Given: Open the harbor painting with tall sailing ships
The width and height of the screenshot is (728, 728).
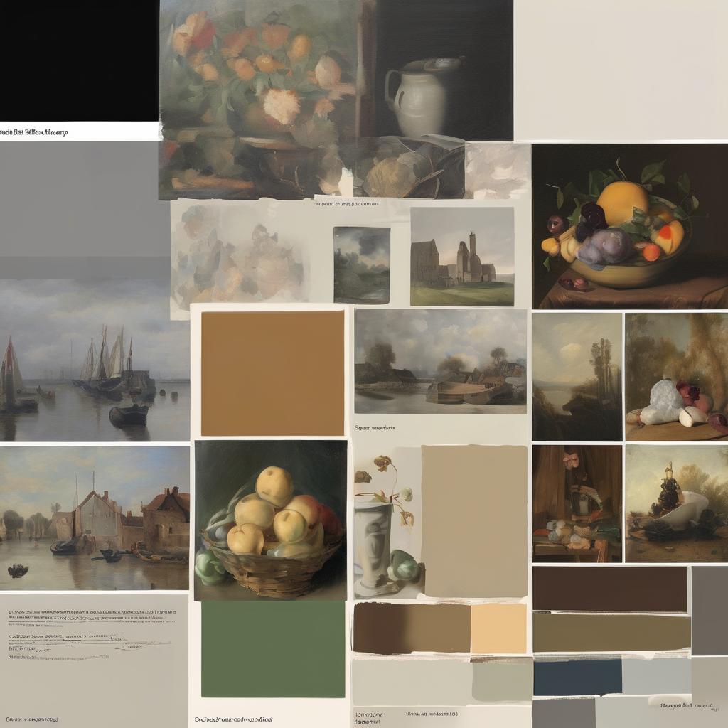Looking at the screenshot, I should coord(94,370).
